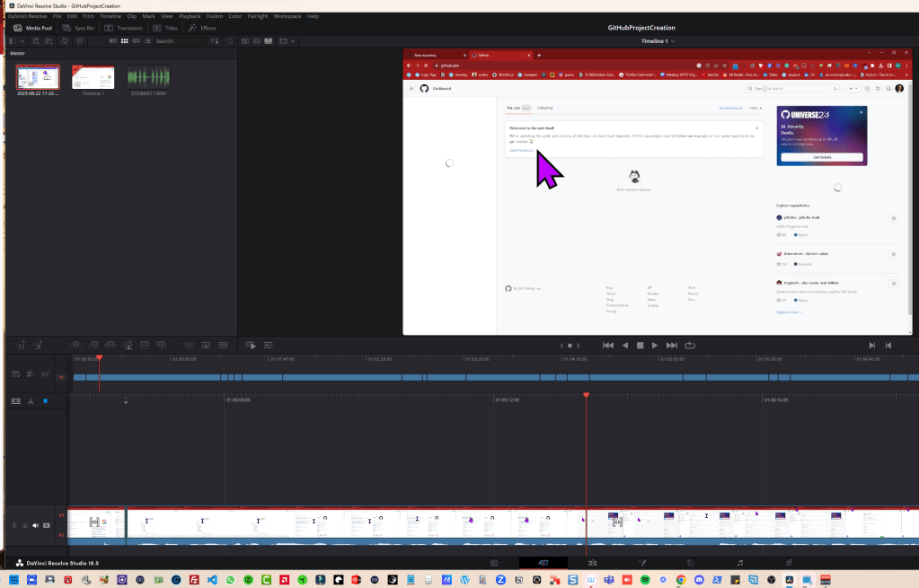Add a blue timeline marker
Image resolution: width=919 pixels, height=588 pixels.
[x=45, y=401]
